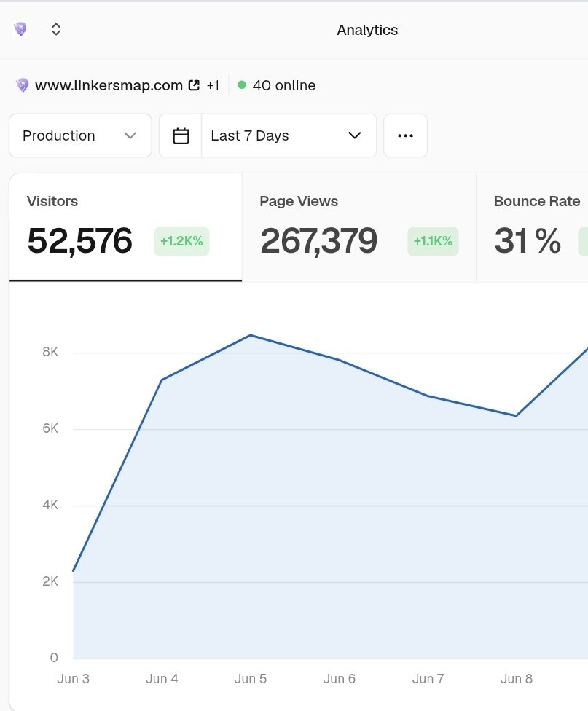The image size is (588, 711).
Task: Open www.linkersmap.com link
Action: 109,85
